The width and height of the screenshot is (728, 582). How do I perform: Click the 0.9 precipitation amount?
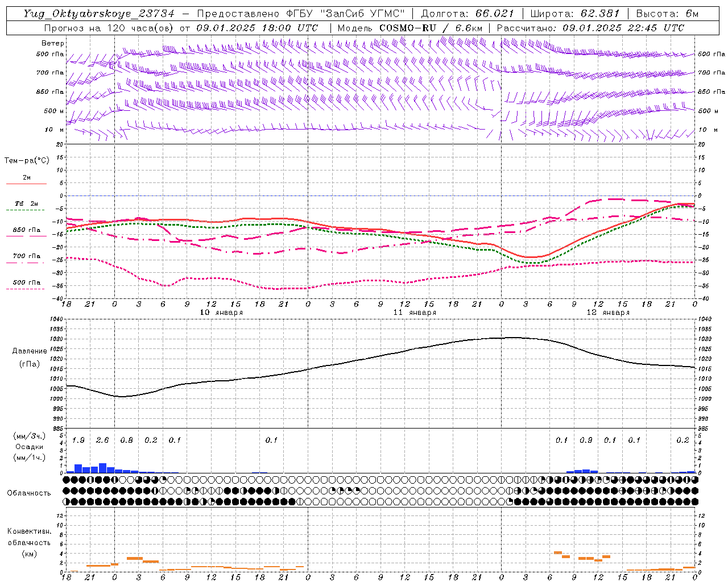[x=586, y=440]
